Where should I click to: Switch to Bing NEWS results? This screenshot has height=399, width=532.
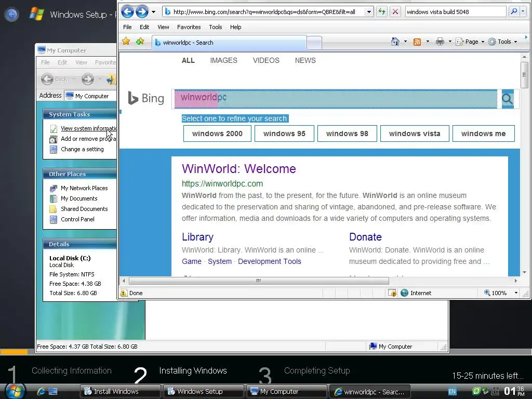305,60
